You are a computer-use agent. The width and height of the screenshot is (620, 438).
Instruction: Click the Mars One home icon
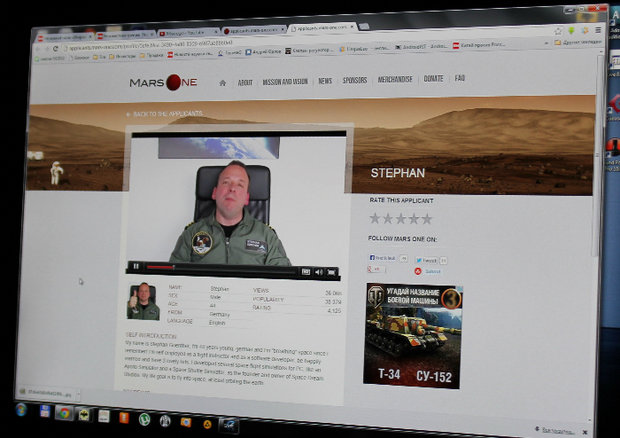[x=222, y=82]
